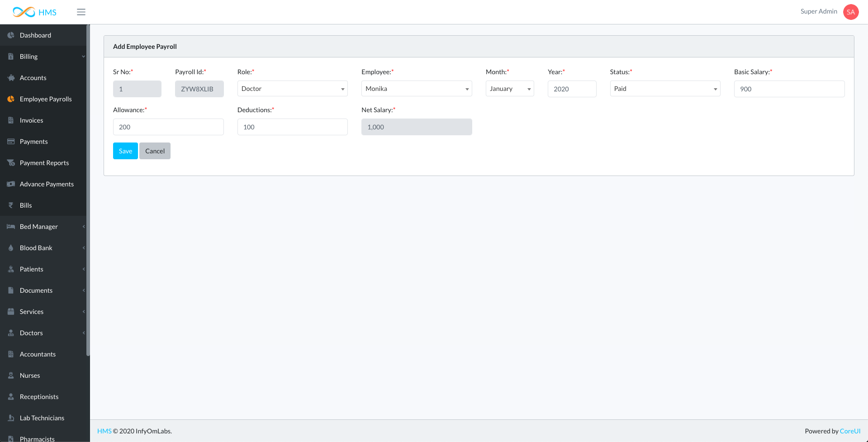Open the Month dropdown showing January
This screenshot has height=442, width=868.
(509, 89)
